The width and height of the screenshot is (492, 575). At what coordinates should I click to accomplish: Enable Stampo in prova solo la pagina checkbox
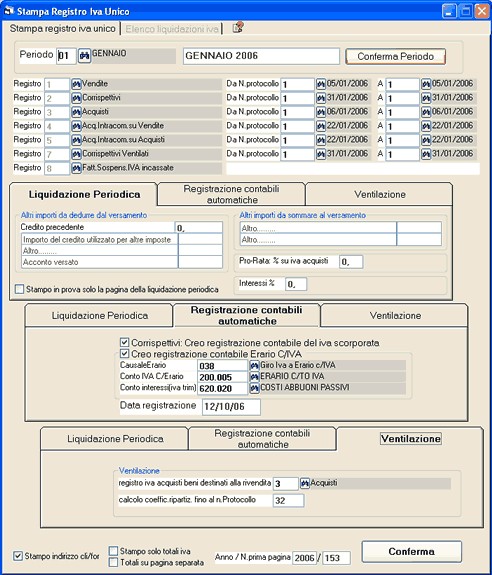[19, 289]
